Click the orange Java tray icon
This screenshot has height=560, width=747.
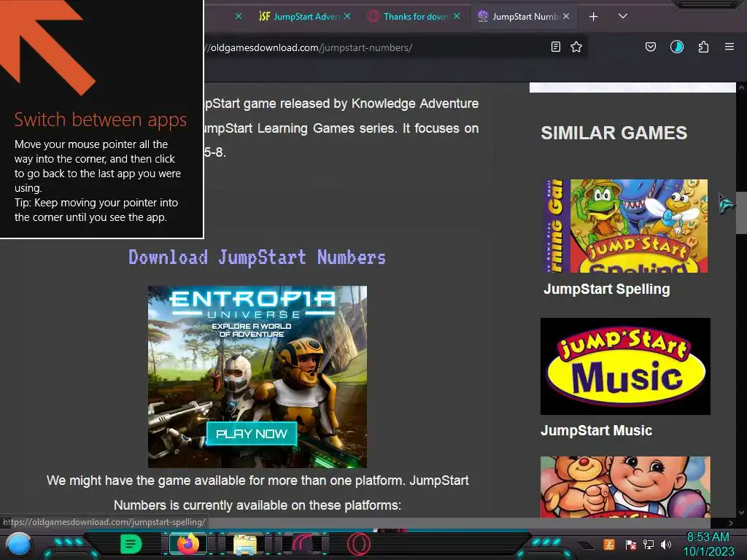609,544
